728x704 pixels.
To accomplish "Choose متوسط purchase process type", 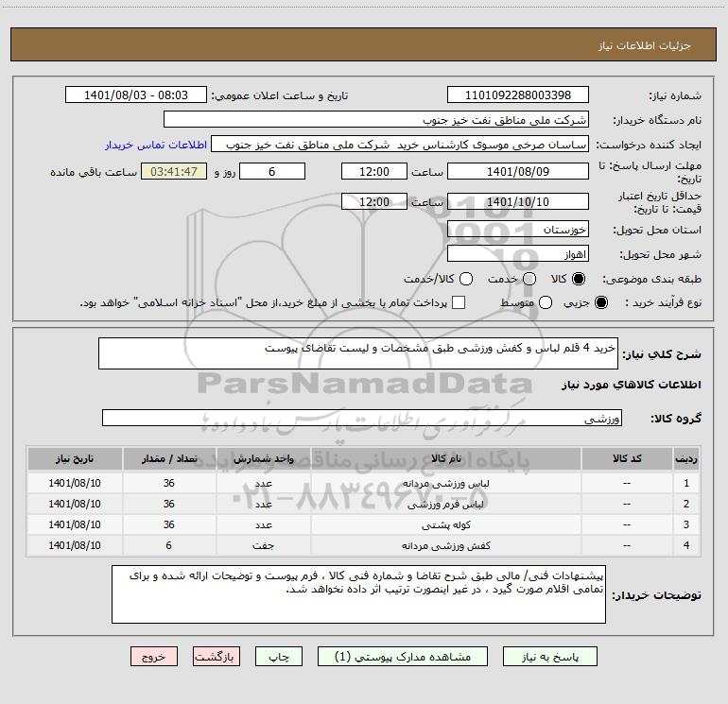I will 546,302.
